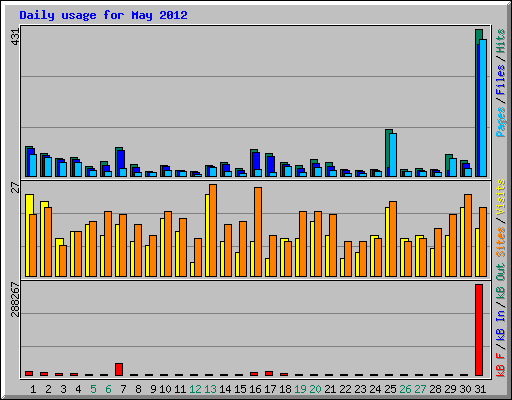Click the 'Files' legend text
The width and height of the screenshot is (512, 400).
(x=501, y=80)
